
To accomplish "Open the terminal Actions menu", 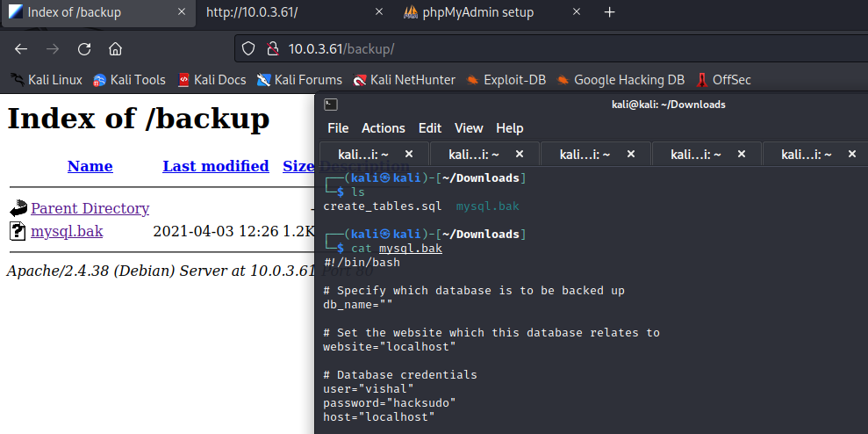I will pos(384,128).
